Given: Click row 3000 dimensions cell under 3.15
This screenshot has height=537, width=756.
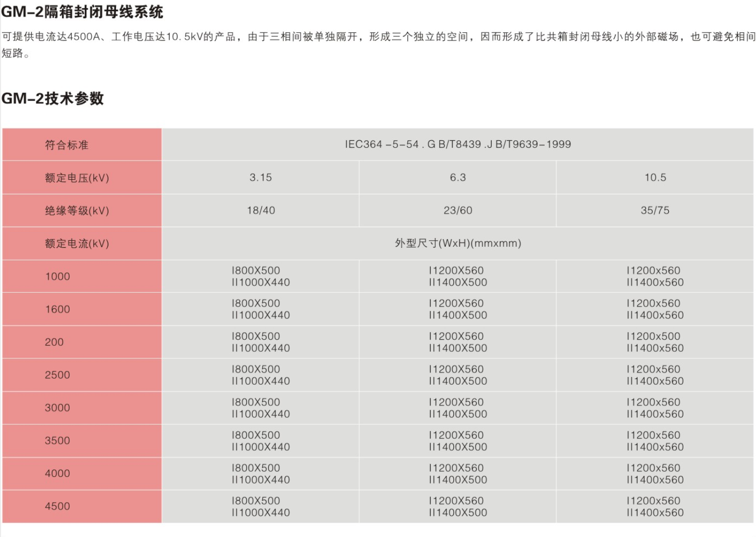Looking at the screenshot, I should point(260,407).
